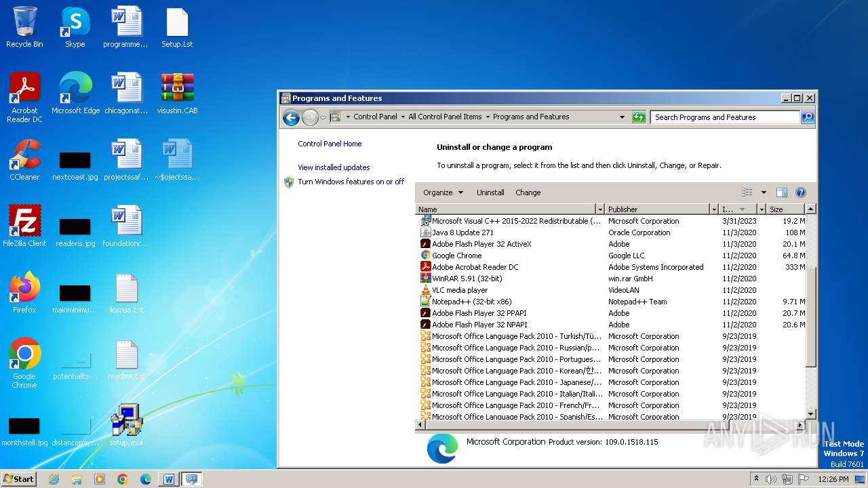Click the clock showing 12:26 PM

[833, 479]
